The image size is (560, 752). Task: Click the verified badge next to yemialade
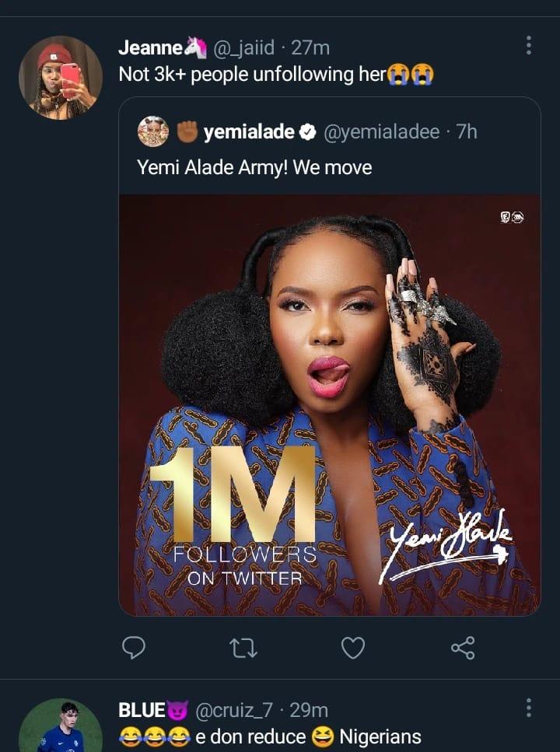coord(307,132)
